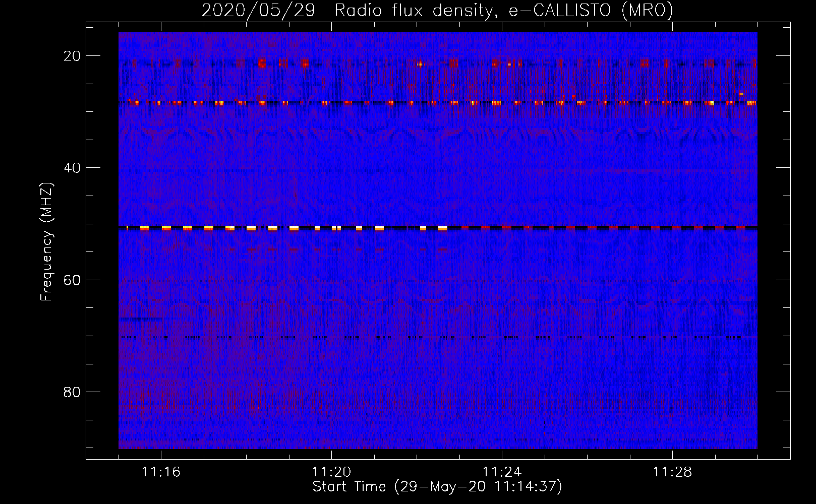This screenshot has width=816, height=504.
Task: Click the 40 frequency tick label
Action: point(73,168)
